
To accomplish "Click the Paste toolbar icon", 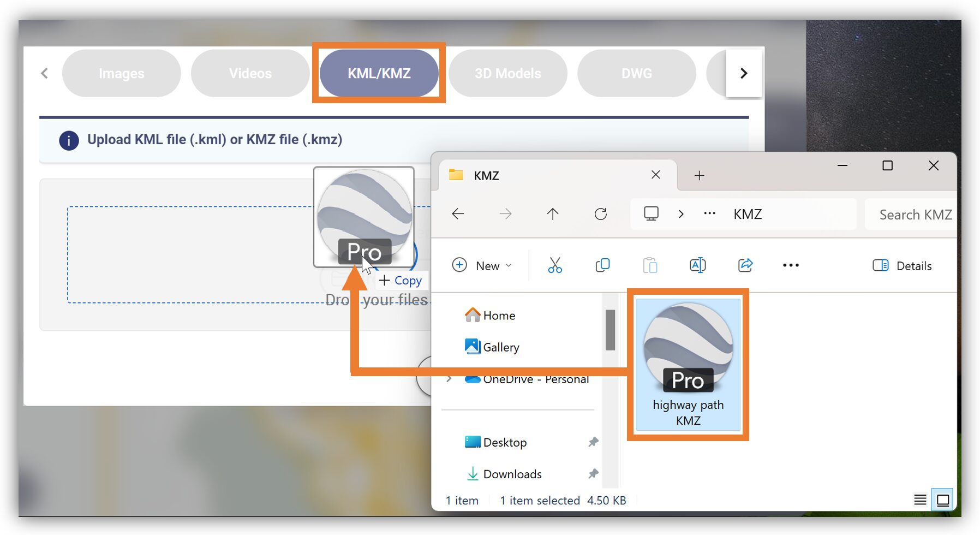I will tap(650, 265).
